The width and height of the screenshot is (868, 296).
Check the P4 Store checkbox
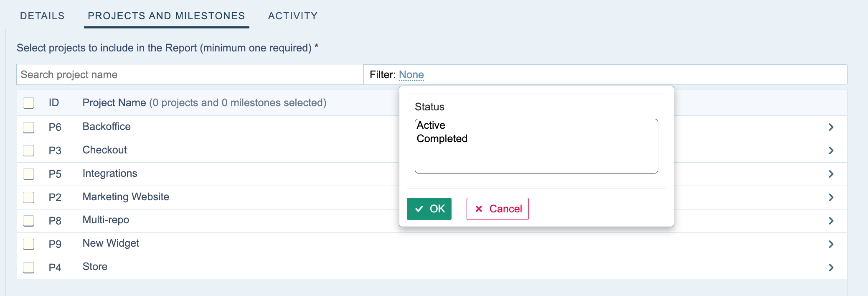pyautogui.click(x=29, y=268)
